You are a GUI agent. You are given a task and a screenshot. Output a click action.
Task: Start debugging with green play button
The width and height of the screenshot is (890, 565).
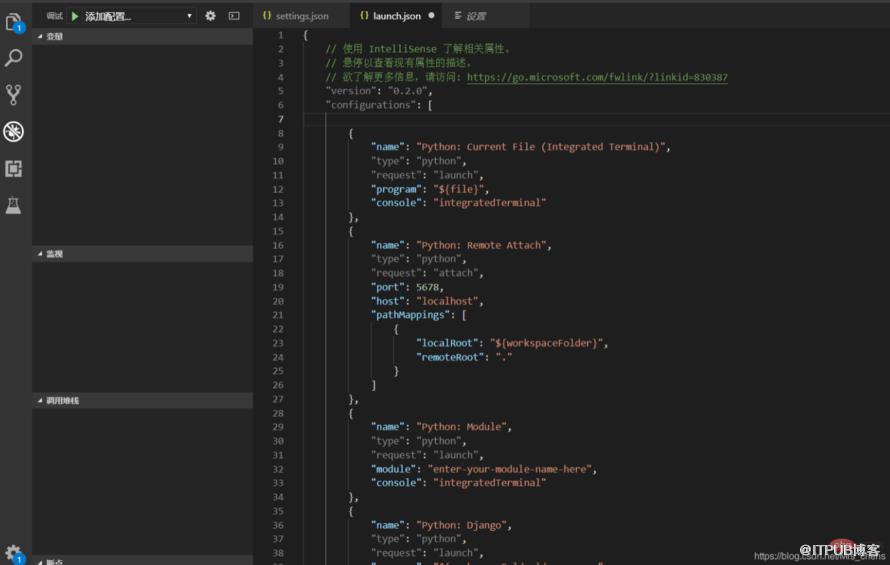tap(75, 16)
